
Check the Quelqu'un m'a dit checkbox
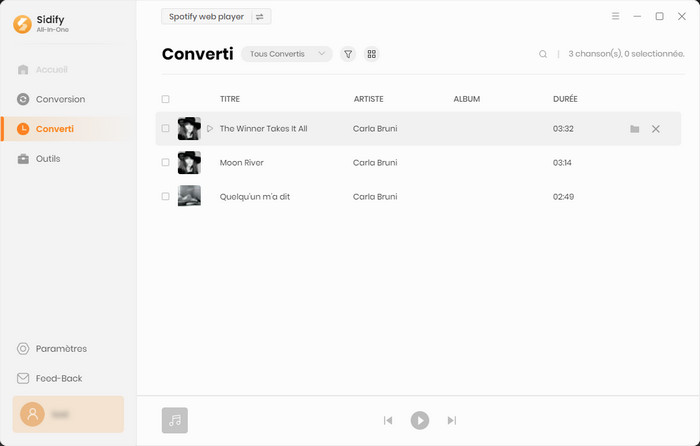pos(166,196)
